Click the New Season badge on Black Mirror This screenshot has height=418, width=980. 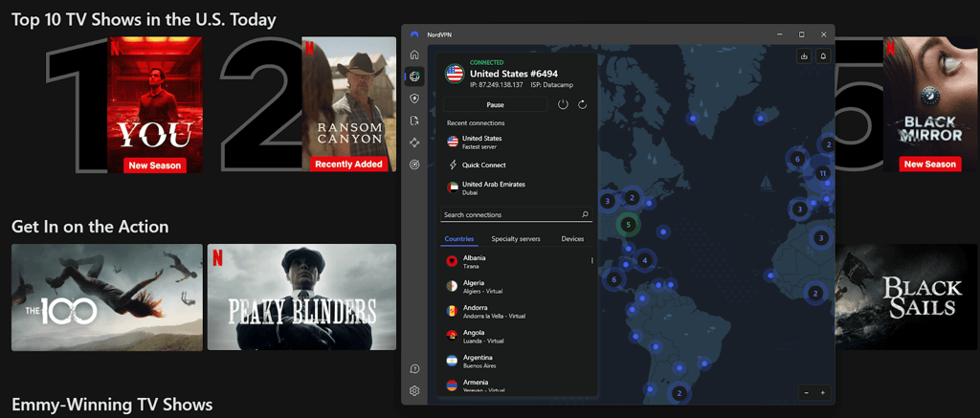(930, 165)
